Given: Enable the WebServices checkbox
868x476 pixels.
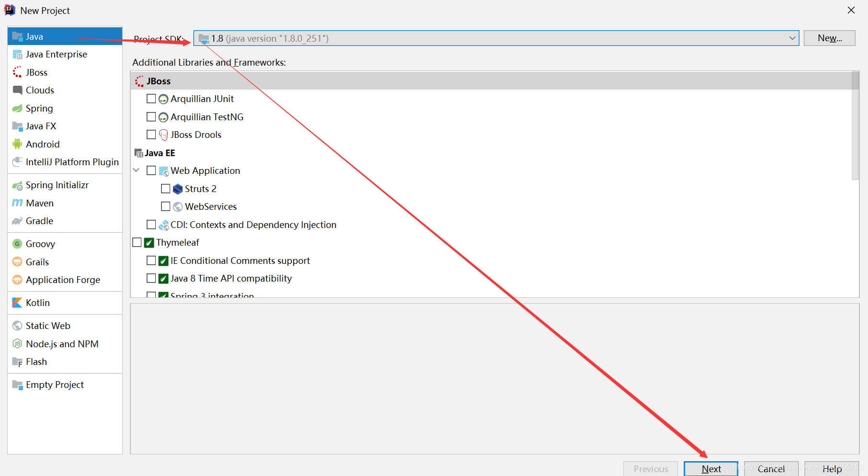Looking at the screenshot, I should point(165,206).
